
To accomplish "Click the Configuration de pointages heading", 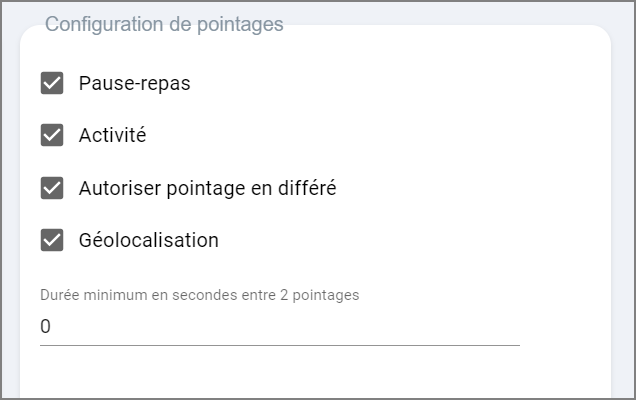I will (x=164, y=24).
